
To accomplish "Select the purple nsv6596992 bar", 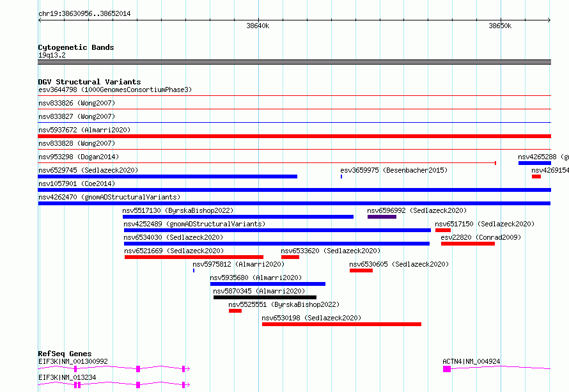I will [382, 217].
